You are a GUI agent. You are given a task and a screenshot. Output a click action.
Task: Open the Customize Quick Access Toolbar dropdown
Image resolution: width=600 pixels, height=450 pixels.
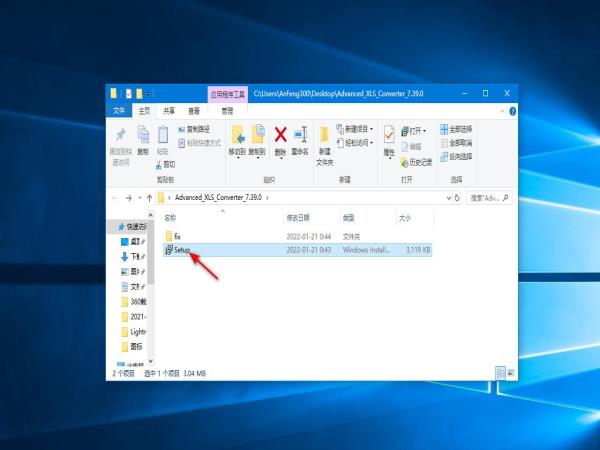coord(148,94)
